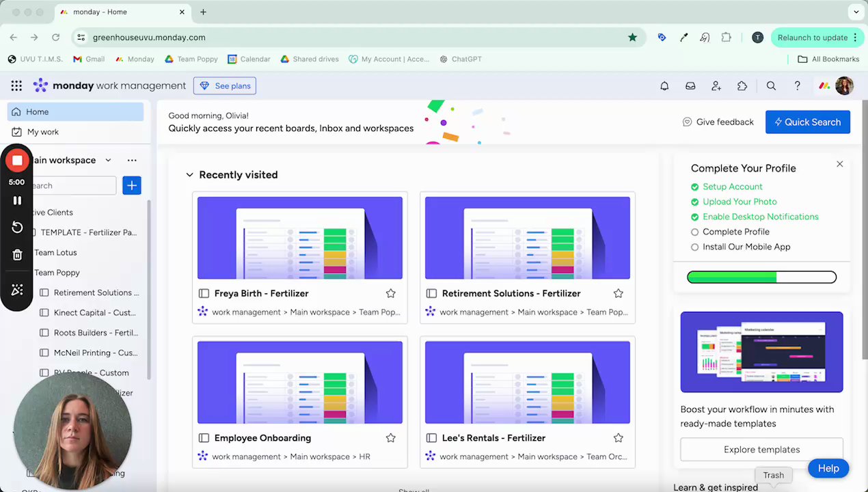The height and width of the screenshot is (492, 868).
Task: Click Give feedback
Action: pyautogui.click(x=718, y=122)
